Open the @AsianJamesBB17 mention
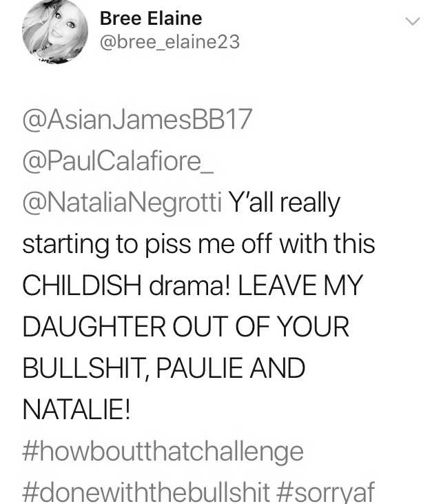Viewport: 441px width, 504px height. click(x=137, y=119)
